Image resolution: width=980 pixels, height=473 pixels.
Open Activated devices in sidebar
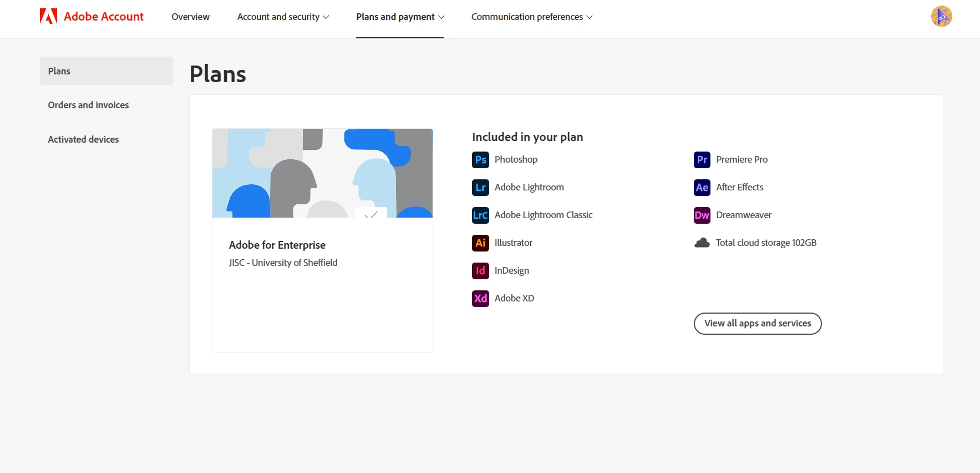pyautogui.click(x=83, y=139)
